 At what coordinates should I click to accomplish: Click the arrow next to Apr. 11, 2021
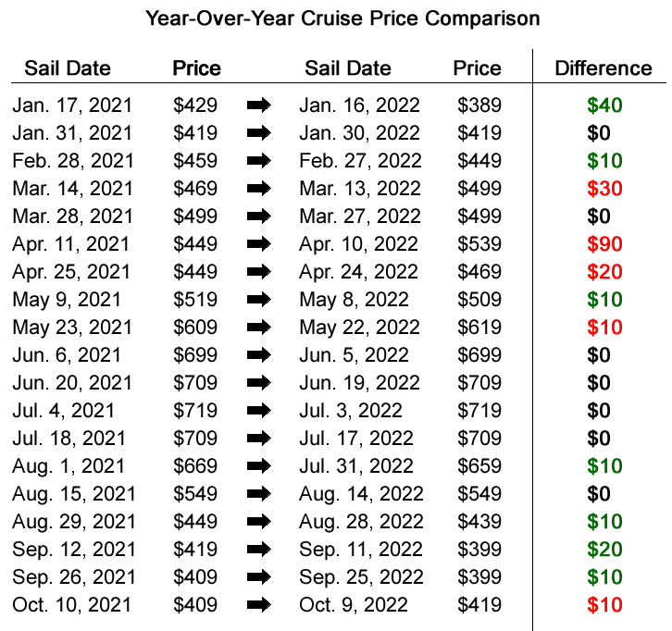point(259,244)
